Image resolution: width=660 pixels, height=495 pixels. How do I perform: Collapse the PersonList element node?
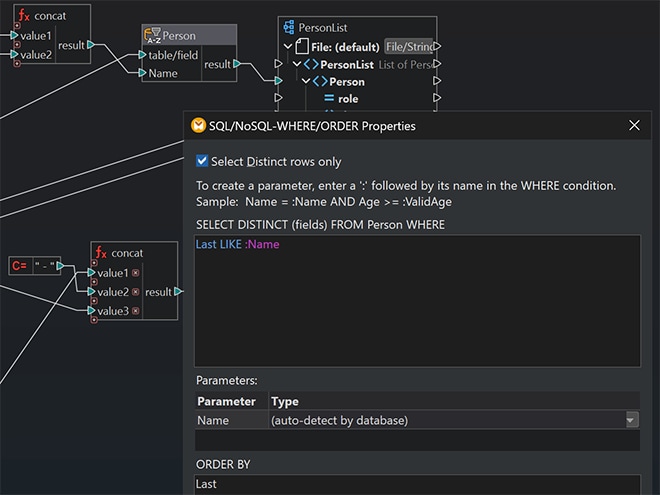point(297,64)
